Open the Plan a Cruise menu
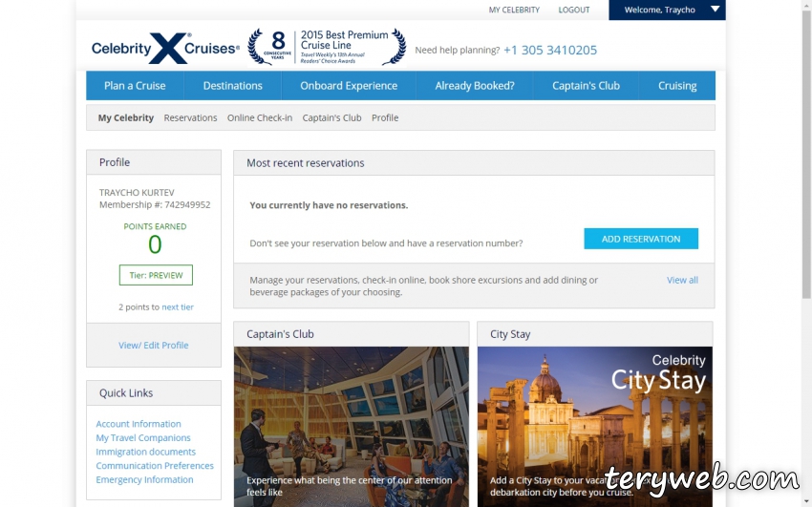The height and width of the screenshot is (507, 812). (x=135, y=85)
